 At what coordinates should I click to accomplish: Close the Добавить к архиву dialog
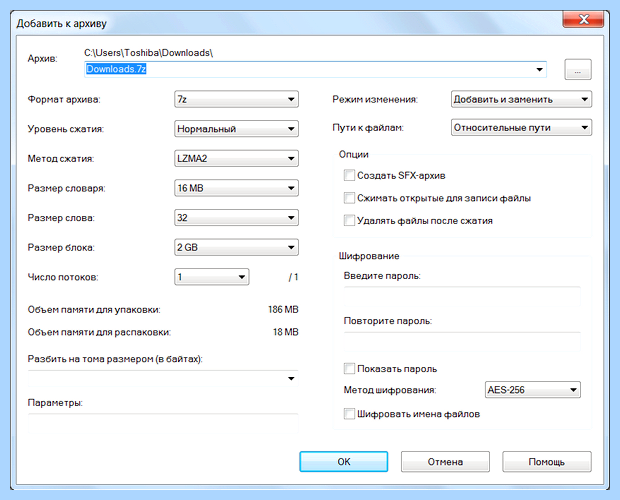583,19
